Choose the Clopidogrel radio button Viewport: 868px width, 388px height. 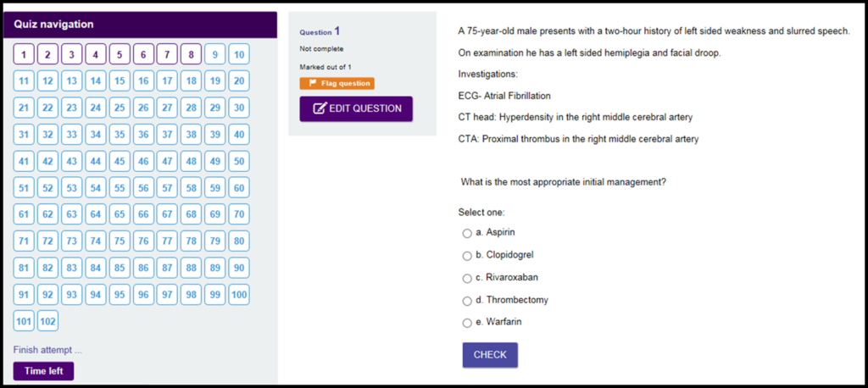[x=467, y=256]
